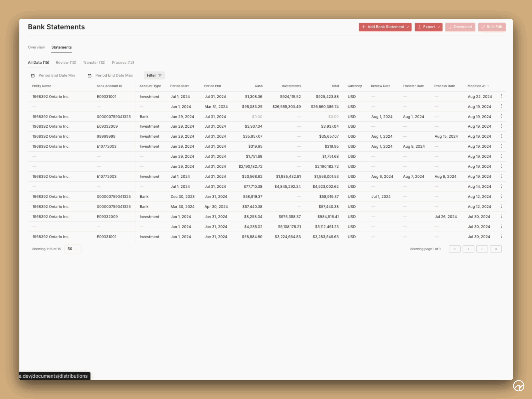This screenshot has width=532, height=399.
Task: Sort by Modified At column
Action: pos(478,86)
